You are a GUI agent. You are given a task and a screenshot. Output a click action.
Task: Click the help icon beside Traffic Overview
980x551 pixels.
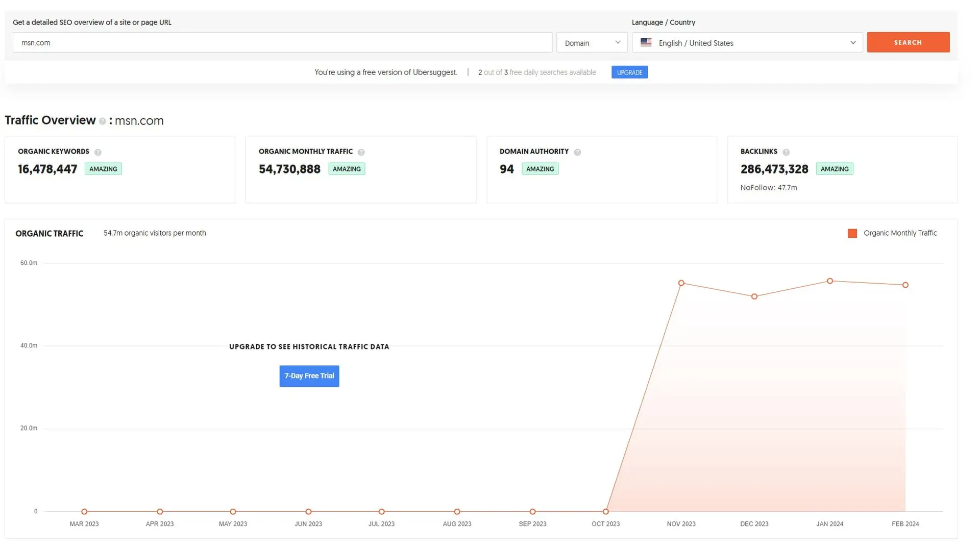pos(103,121)
